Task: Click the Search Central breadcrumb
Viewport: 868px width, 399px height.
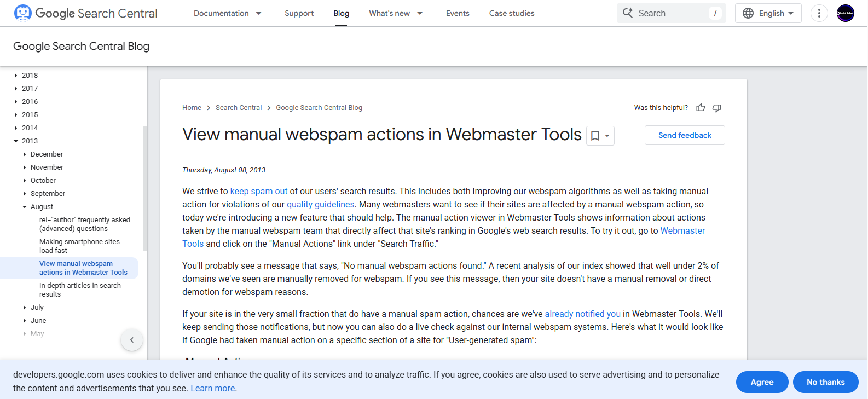Action: (x=239, y=108)
